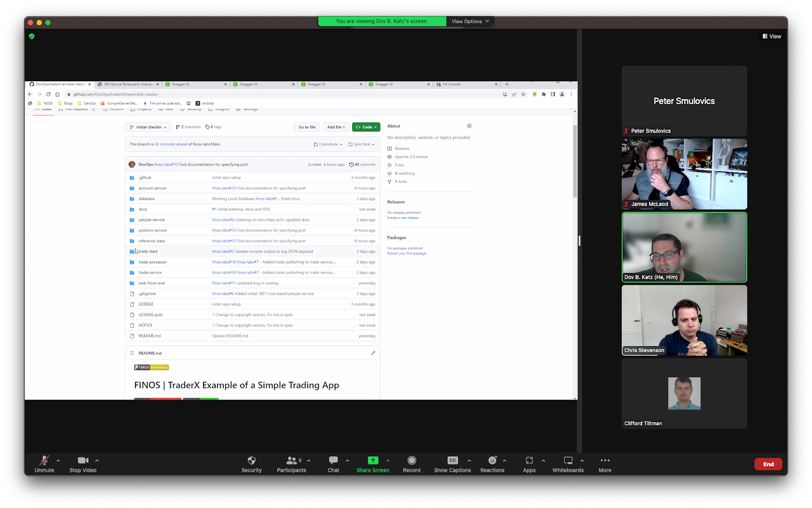812x508 pixels.
Task: Select Chris Stevenson's video thumbnail
Action: [x=684, y=320]
